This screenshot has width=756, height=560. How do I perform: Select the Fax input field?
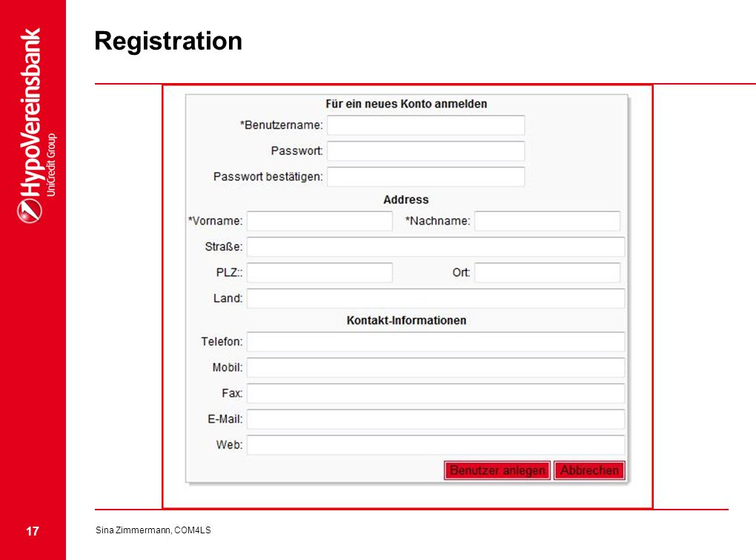[x=436, y=393]
